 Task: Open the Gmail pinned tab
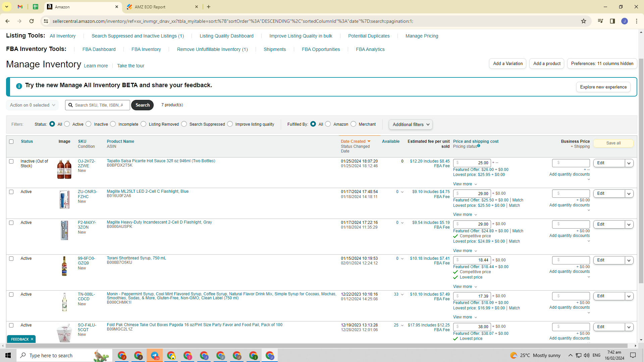(20, 7)
